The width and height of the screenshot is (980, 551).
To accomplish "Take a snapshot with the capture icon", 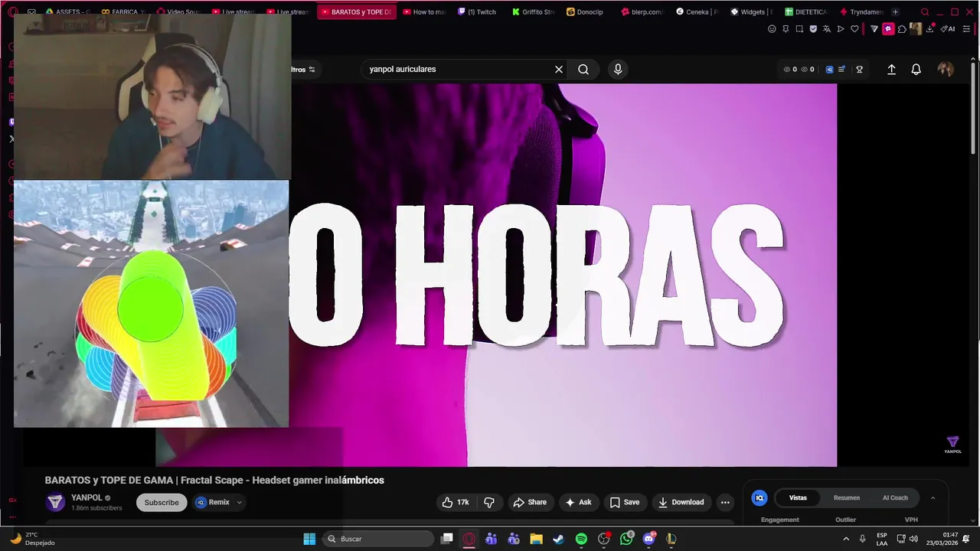I will click(x=799, y=29).
